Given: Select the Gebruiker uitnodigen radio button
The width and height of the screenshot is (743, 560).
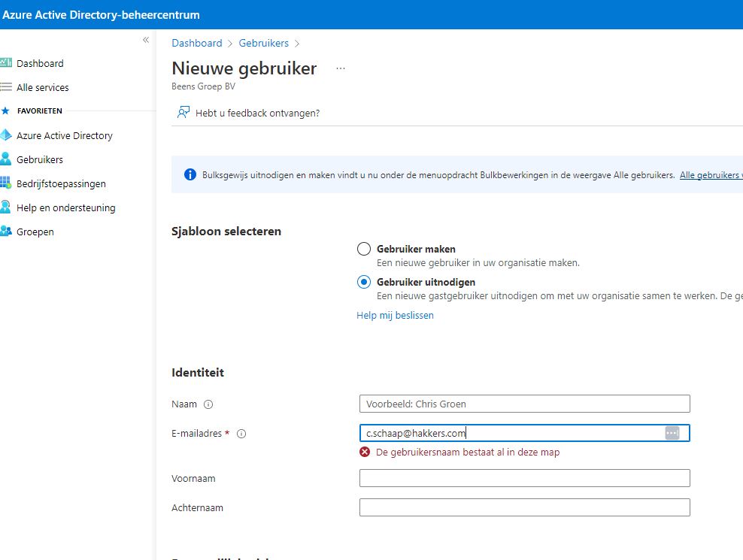Looking at the screenshot, I should pos(363,282).
